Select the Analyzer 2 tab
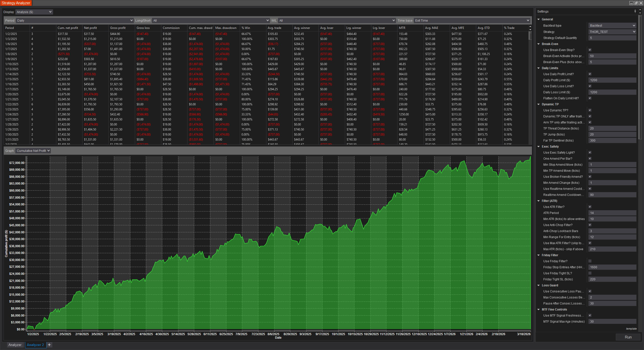Image resolution: width=644 pixels, height=350 pixels. [x=35, y=345]
